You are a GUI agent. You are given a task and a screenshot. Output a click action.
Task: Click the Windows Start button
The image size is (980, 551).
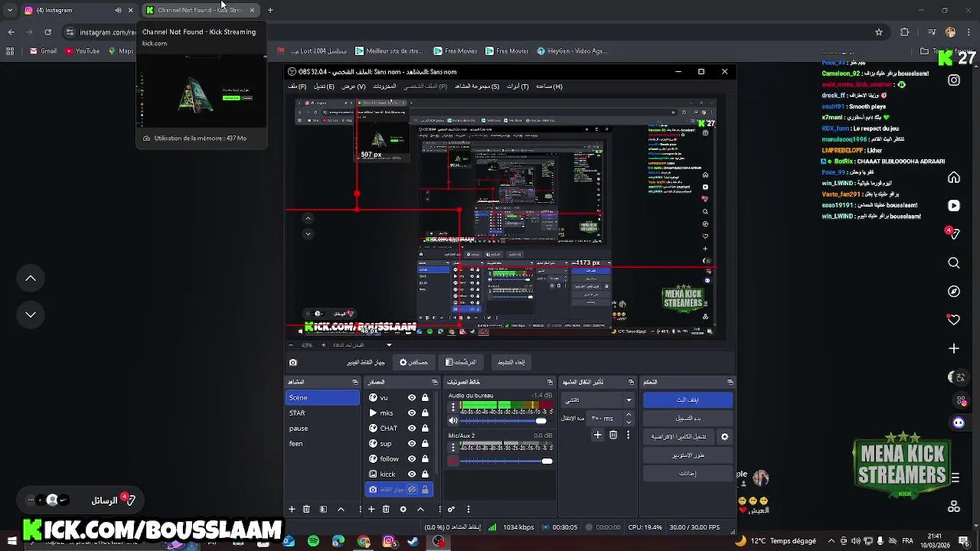(x=11, y=541)
